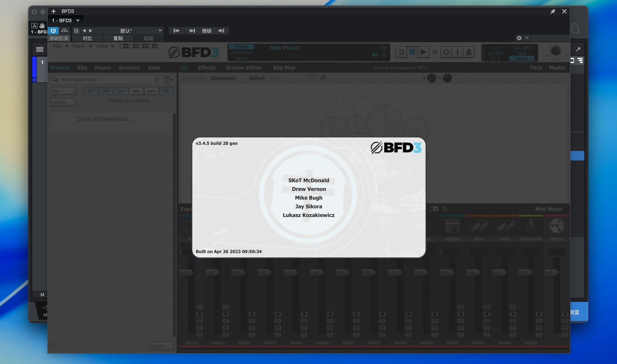Switch to the Grooves browser tab

(x=129, y=68)
